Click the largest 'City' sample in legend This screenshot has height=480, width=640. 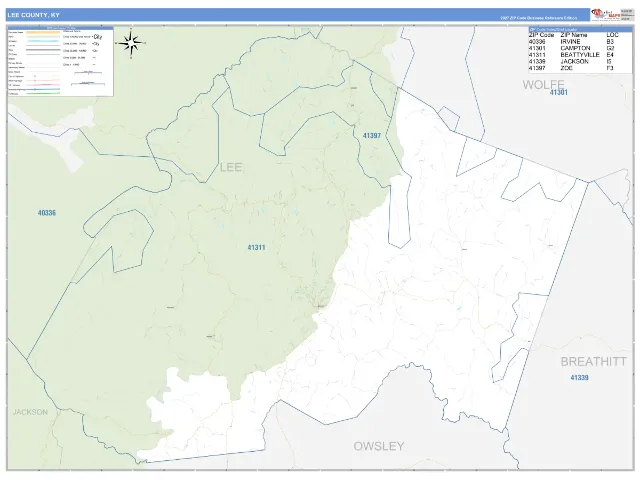(98, 37)
